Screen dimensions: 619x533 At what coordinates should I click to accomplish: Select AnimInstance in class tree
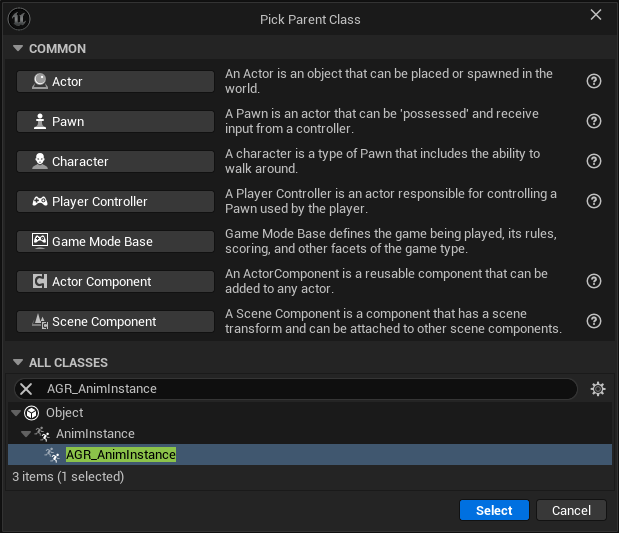pos(310,434)
